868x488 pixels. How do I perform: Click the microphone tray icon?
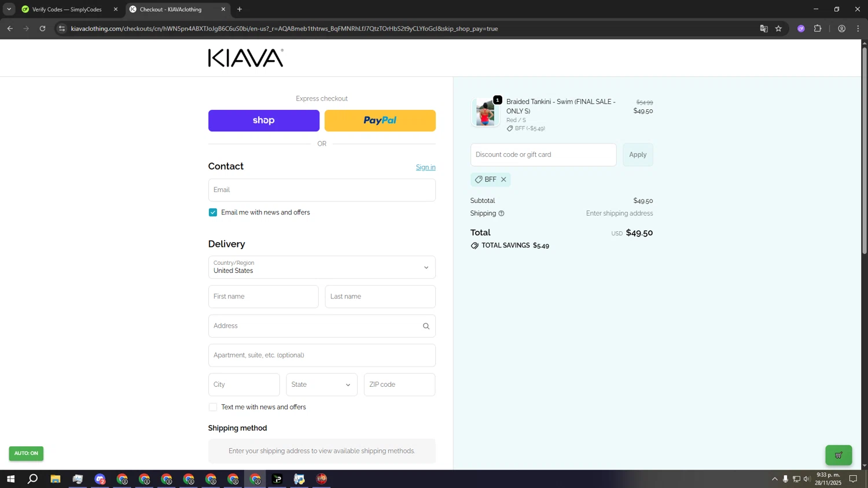pyautogui.click(x=785, y=479)
